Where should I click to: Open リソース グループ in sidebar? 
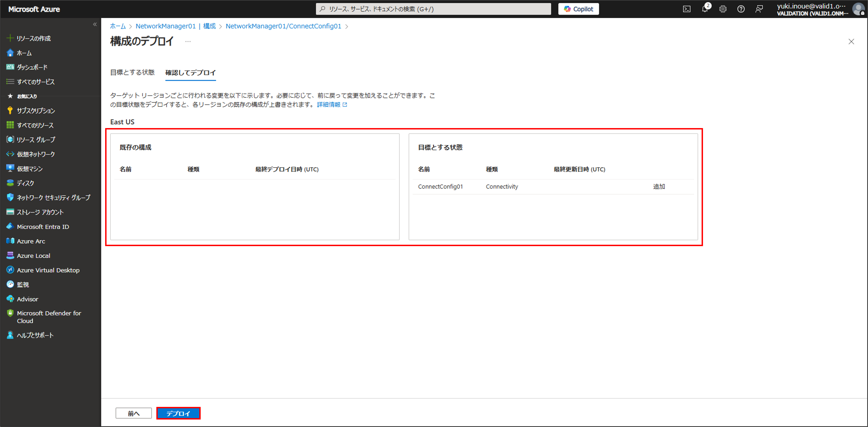pos(36,139)
